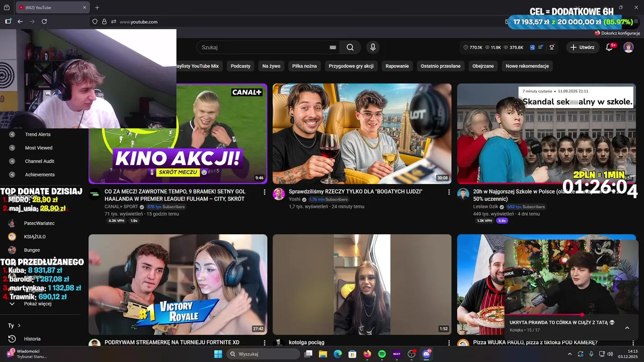The height and width of the screenshot is (362, 644).
Task: Open the account avatar menu
Action: point(628,47)
